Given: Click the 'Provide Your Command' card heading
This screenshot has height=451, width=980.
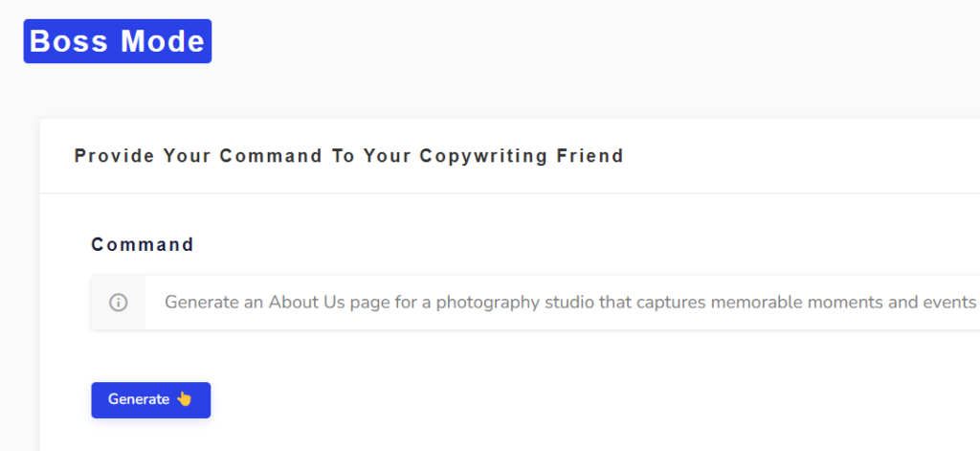Looking at the screenshot, I should point(348,156).
